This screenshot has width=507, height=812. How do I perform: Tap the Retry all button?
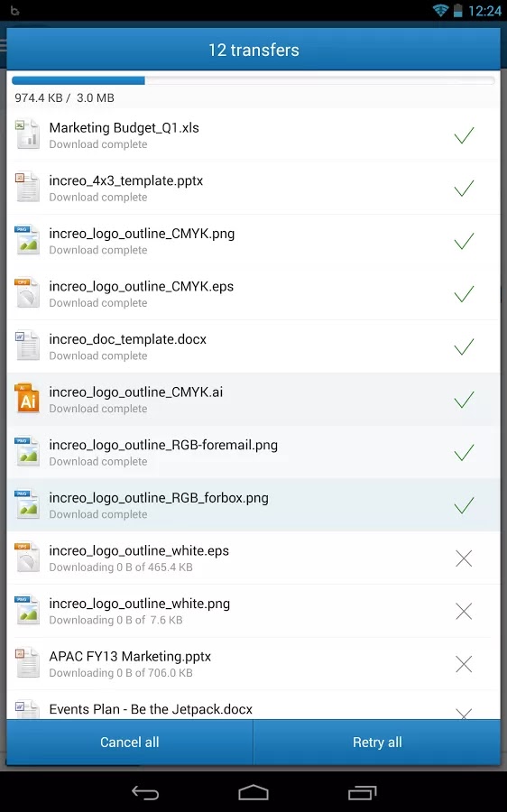(x=377, y=743)
